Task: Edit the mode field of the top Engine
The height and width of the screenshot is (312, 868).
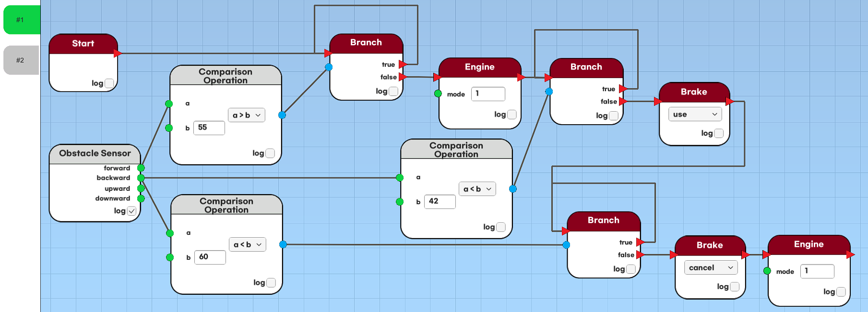Action: click(x=488, y=93)
